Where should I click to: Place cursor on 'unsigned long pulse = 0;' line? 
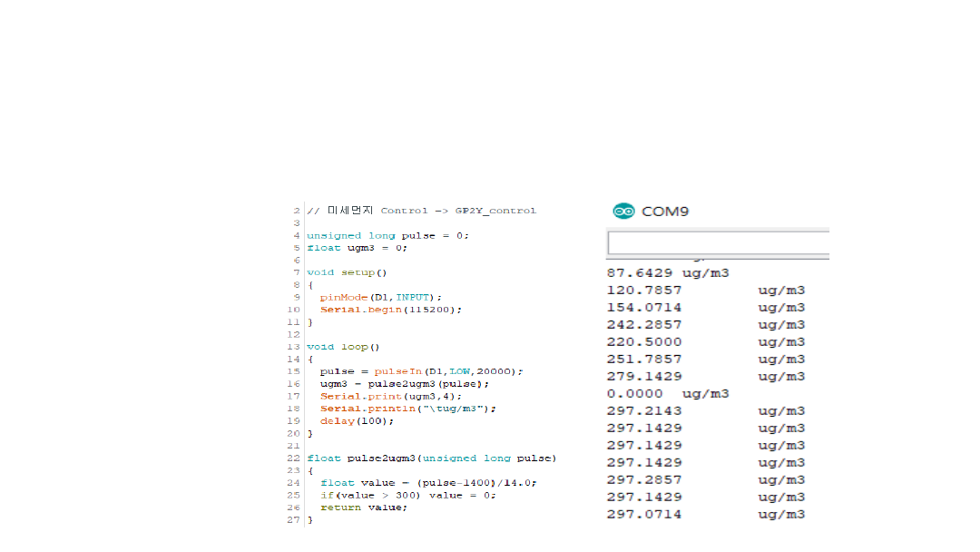[x=387, y=235]
